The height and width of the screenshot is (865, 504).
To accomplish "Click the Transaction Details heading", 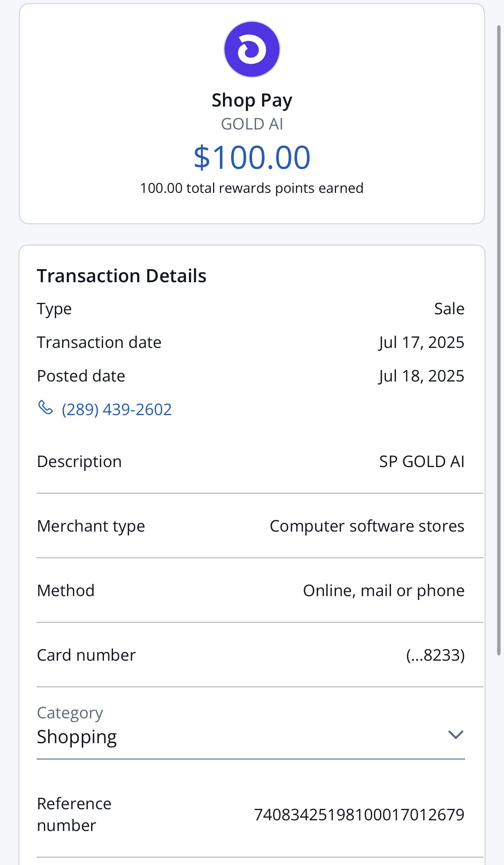I will (121, 276).
